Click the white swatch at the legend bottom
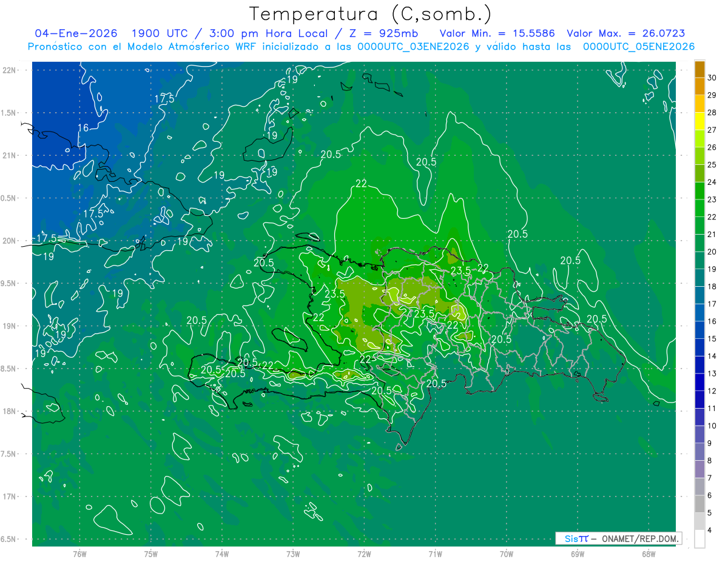Viewport: 728px width, 562px height. [x=699, y=539]
